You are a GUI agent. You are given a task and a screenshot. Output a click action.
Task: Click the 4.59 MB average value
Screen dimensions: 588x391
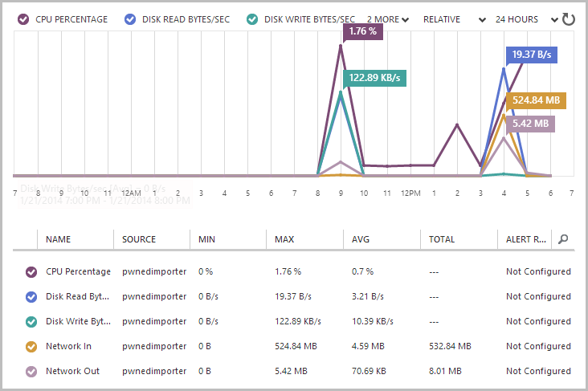[368, 346]
